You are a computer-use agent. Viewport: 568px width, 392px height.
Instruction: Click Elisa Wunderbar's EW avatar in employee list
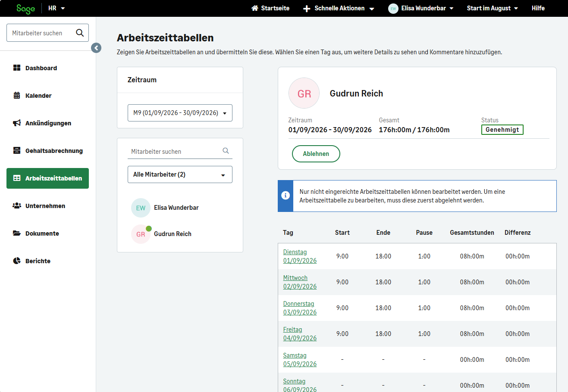[141, 208]
